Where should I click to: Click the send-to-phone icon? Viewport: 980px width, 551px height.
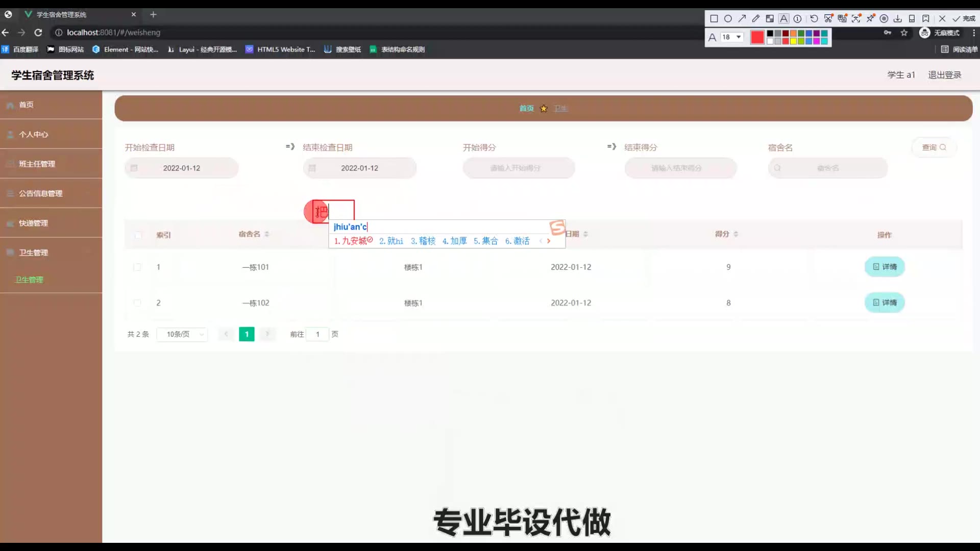(912, 19)
